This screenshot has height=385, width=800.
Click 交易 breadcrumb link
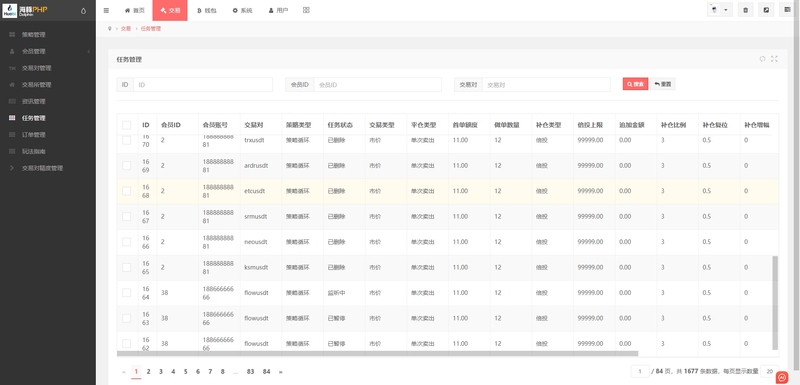coord(126,29)
